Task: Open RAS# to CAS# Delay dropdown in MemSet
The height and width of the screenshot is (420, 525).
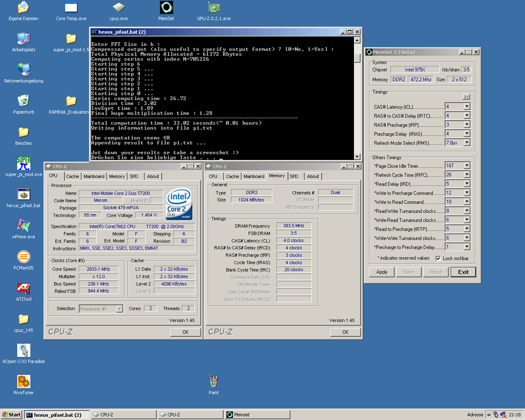Action: [x=467, y=116]
